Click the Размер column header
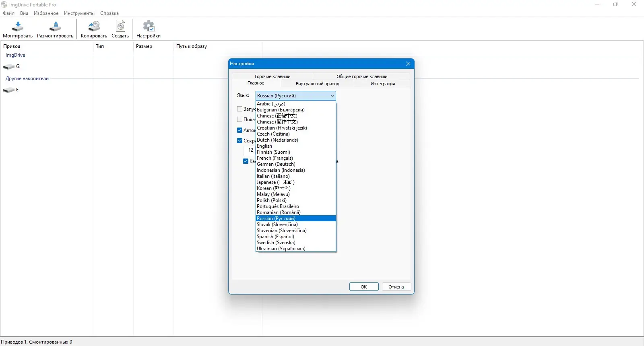Screen dimensions: 644x346 (x=153, y=46)
